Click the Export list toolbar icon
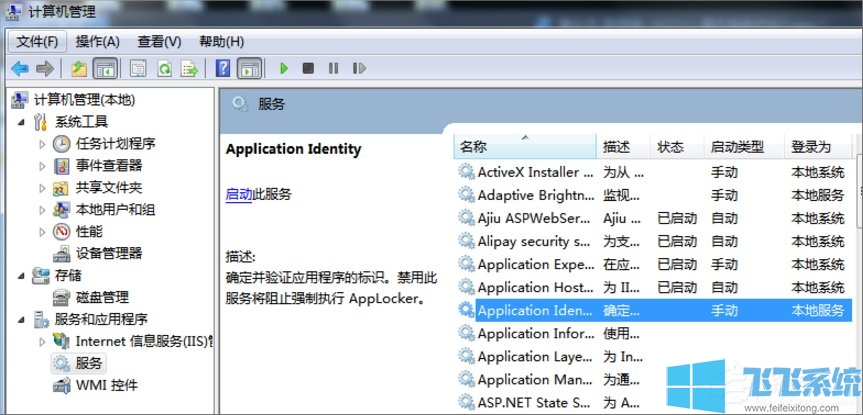The height and width of the screenshot is (415, 863). click(x=187, y=69)
